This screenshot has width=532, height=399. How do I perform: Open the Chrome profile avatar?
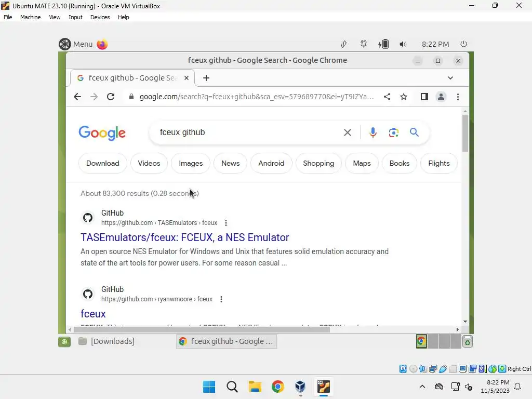[441, 97]
